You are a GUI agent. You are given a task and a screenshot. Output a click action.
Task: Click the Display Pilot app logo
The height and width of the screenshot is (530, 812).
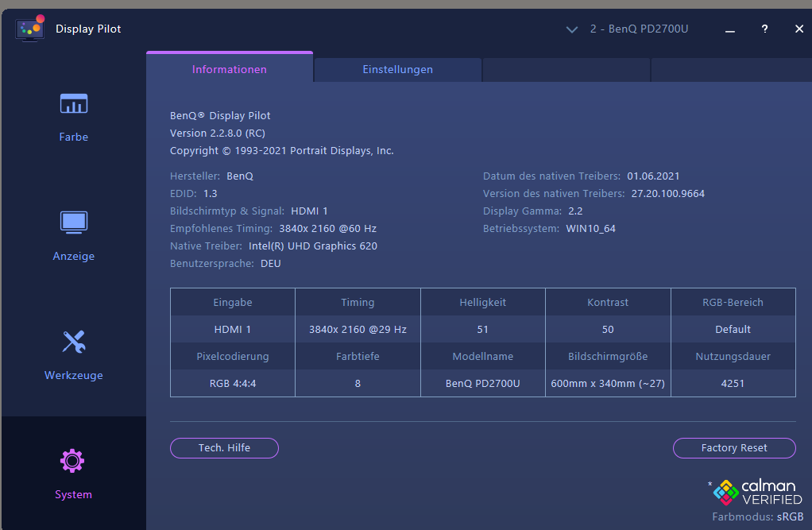coord(30,29)
